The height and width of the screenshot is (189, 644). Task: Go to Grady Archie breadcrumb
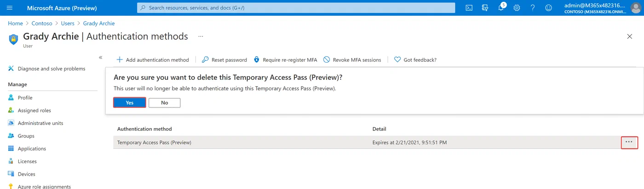click(x=99, y=23)
